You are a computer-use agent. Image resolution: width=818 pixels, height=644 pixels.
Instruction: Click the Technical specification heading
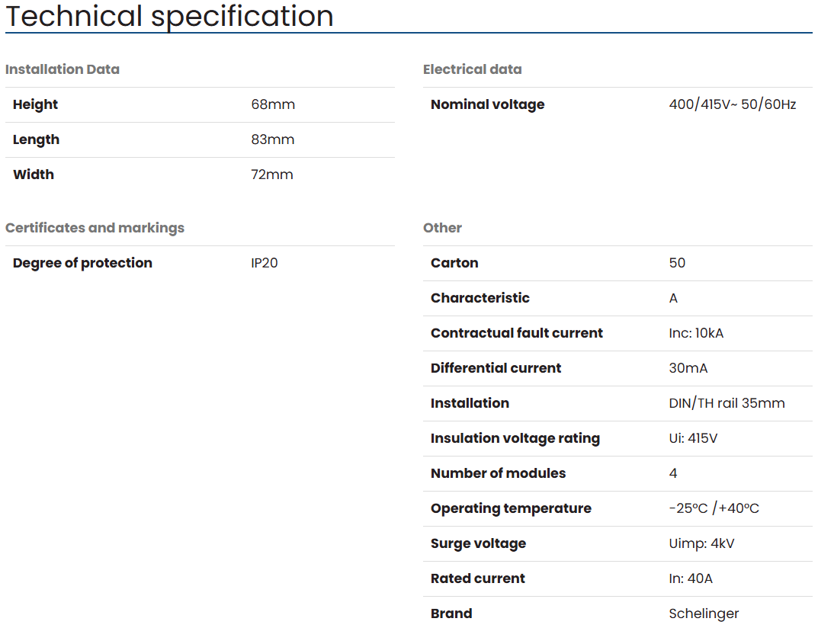pyautogui.click(x=169, y=16)
